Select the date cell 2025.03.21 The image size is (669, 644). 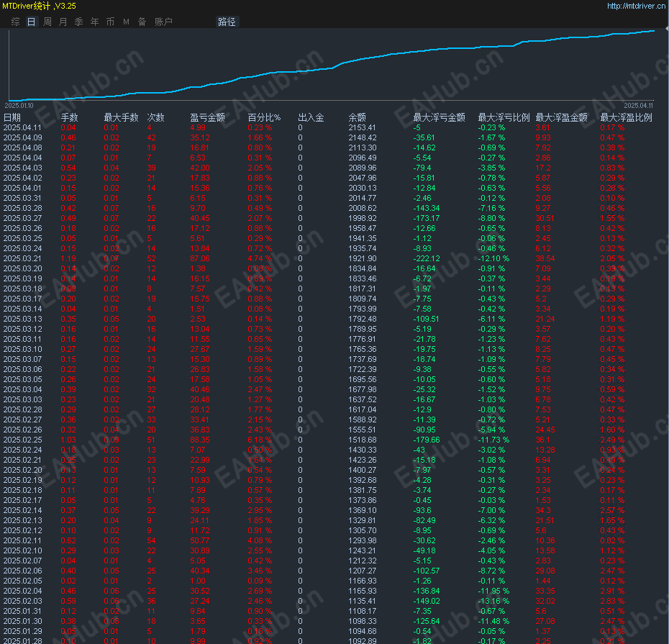coord(22,258)
